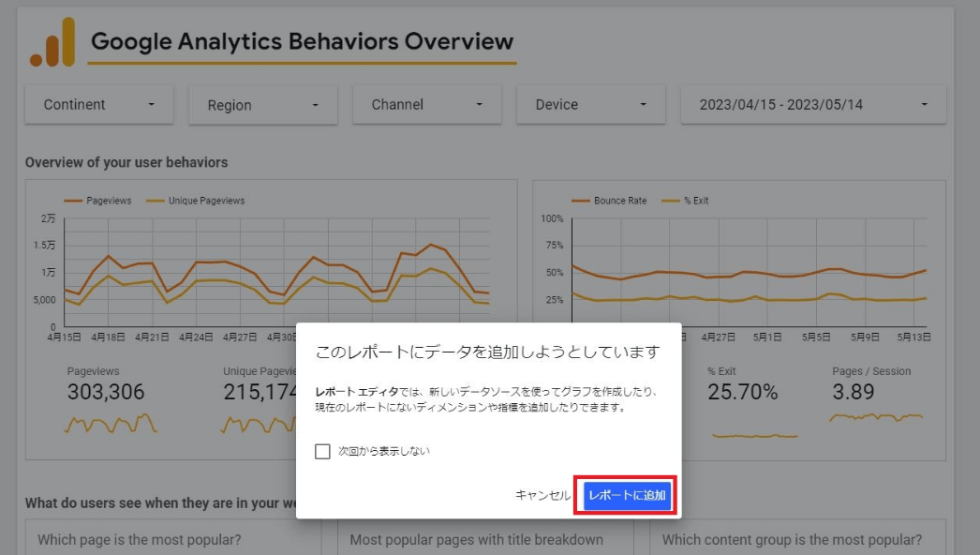This screenshot has width=980, height=555.
Task: Open the Continent dropdown filter
Action: 99,104
